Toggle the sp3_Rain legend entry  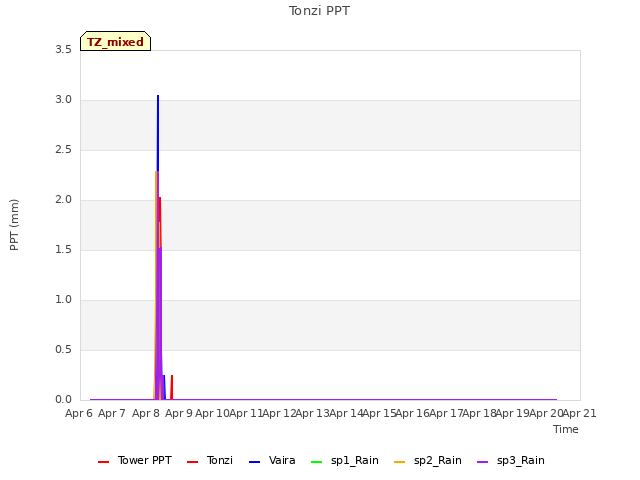[511, 460]
